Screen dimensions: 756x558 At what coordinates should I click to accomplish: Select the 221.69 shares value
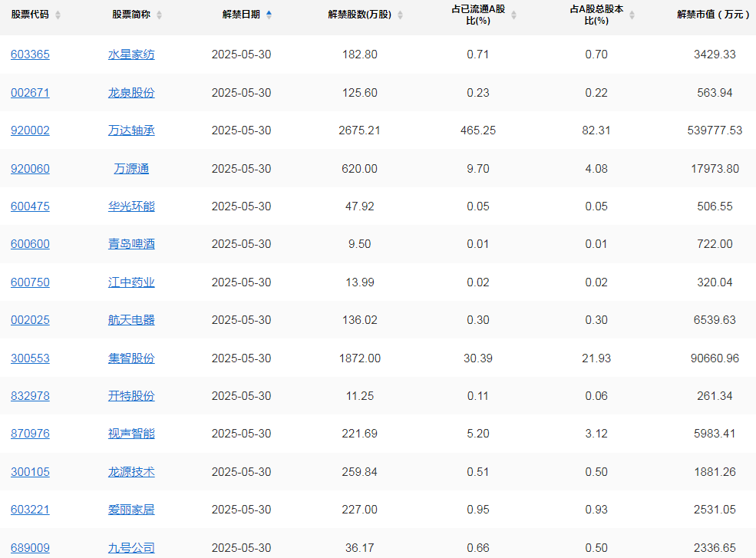(360, 434)
